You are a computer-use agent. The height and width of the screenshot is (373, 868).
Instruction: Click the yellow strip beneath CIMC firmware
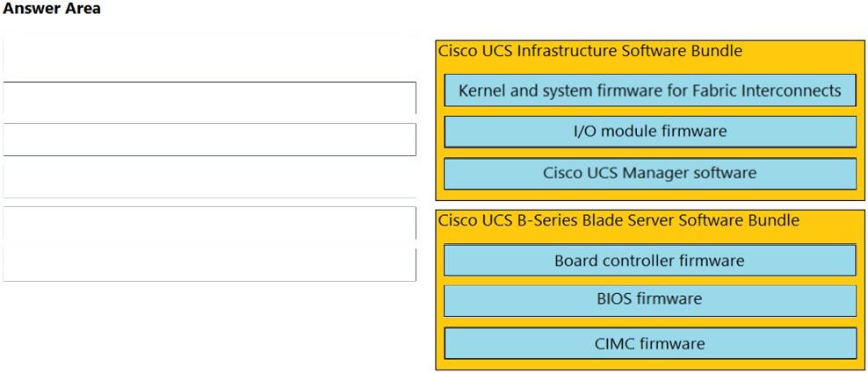pos(649,364)
